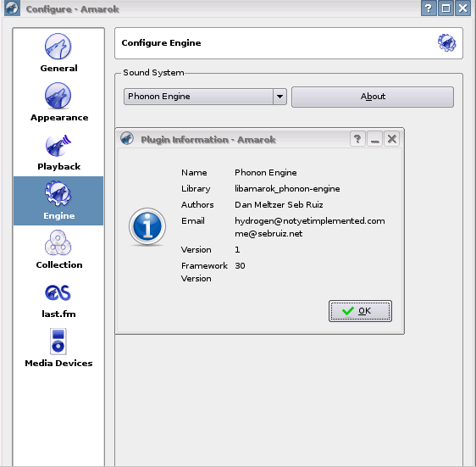Minimize the Plugin Information dialog

374,139
